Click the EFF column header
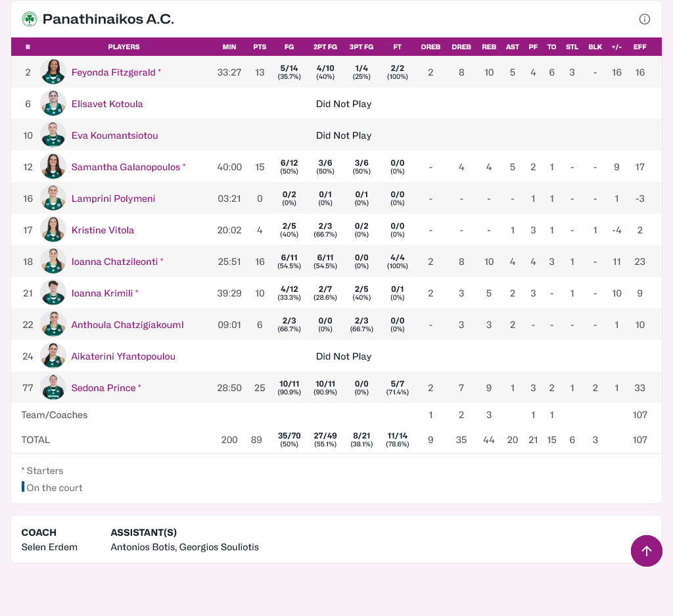Screen dimensions: 673x616 tap(639, 47)
